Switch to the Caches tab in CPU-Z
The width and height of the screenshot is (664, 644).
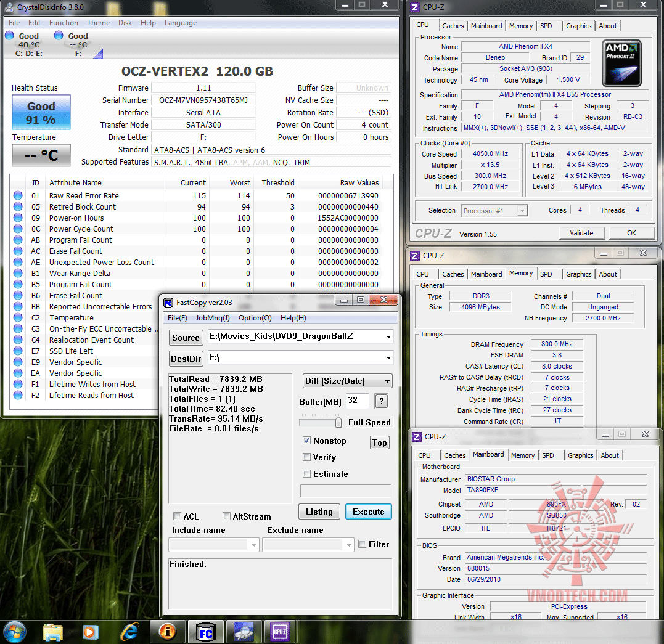tap(453, 26)
